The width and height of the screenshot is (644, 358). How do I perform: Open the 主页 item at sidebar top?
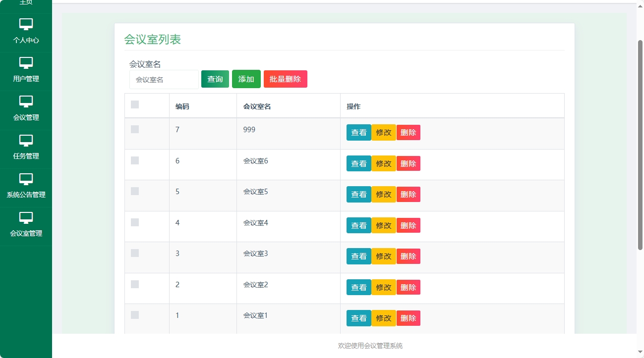[x=26, y=2]
